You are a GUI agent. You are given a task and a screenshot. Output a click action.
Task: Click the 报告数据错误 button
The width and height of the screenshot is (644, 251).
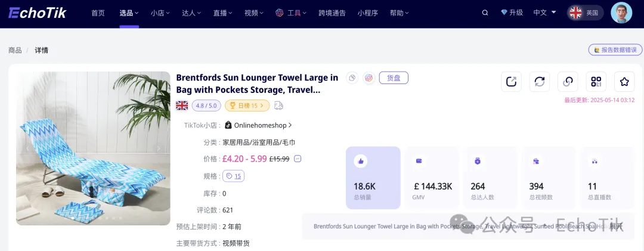coord(615,49)
